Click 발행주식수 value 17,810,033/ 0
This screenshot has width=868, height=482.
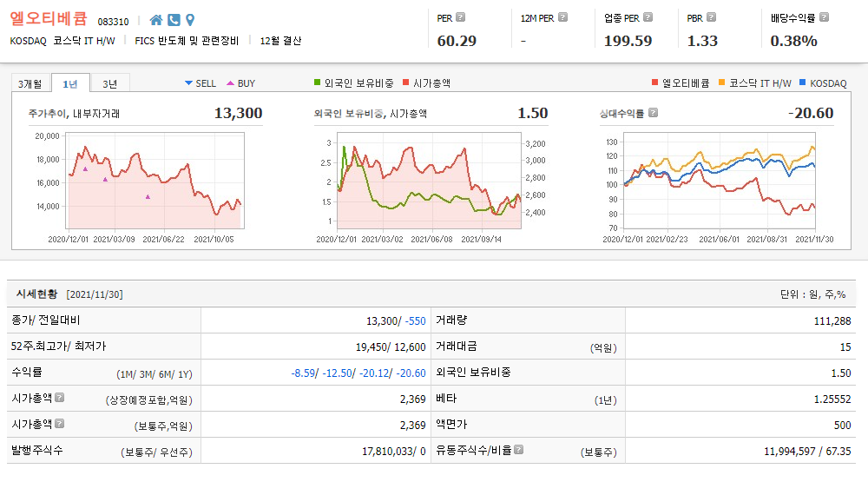click(394, 451)
